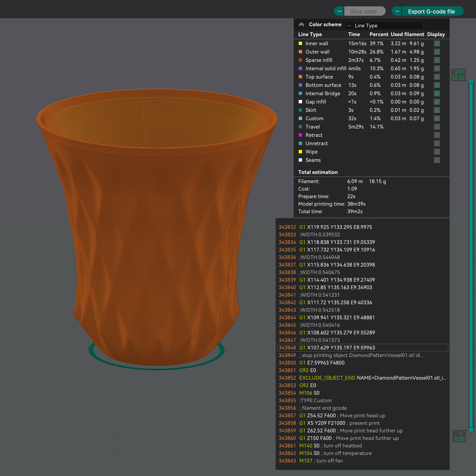
Task: Click the Gap infill white swatch
Action: tap(300, 102)
